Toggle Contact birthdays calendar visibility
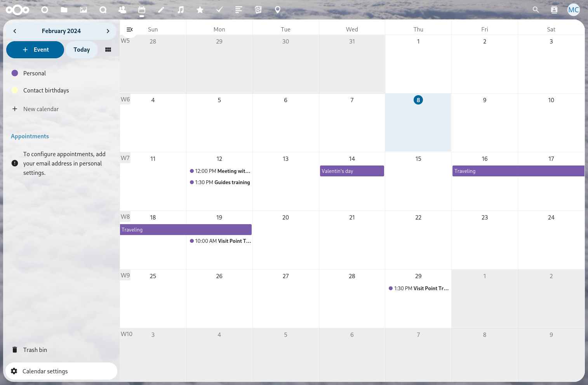588x385 pixels. 15,90
